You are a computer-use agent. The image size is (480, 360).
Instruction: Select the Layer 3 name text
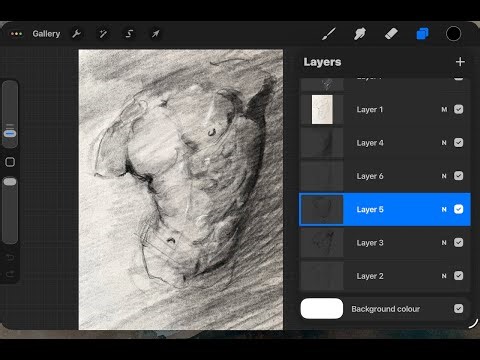tap(370, 243)
